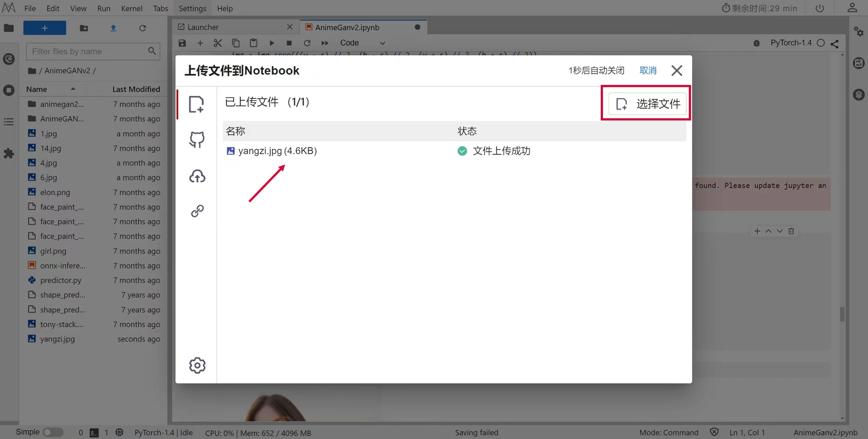Restart kernel and run all cells

click(324, 43)
